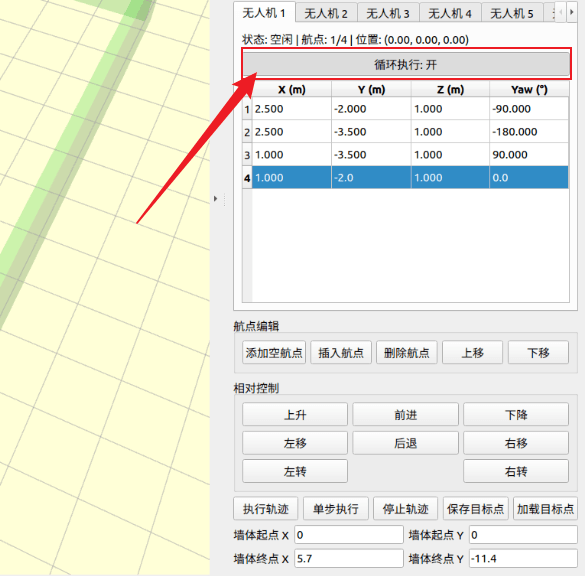Screen dimensions: 585x576
Task: Click the 下降 descend button
Action: (x=516, y=414)
